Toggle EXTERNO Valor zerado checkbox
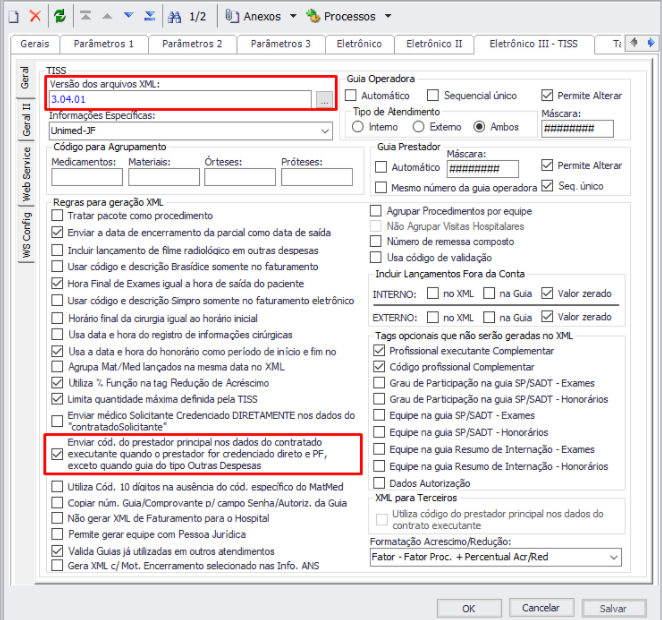 click(547, 317)
